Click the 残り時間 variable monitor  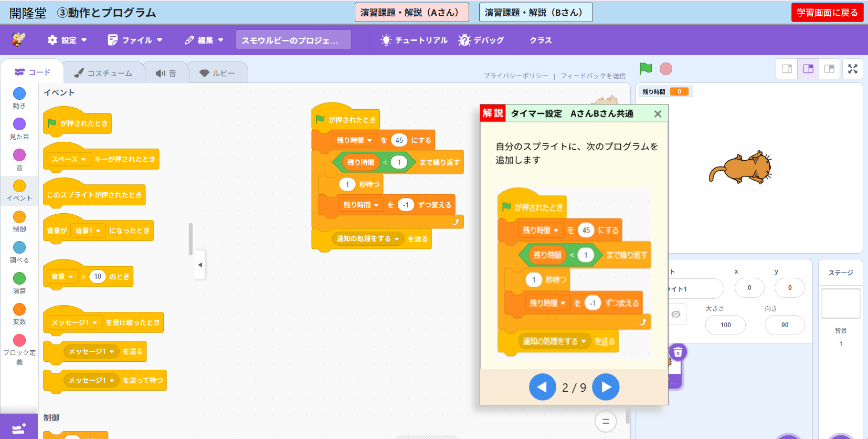666,92
